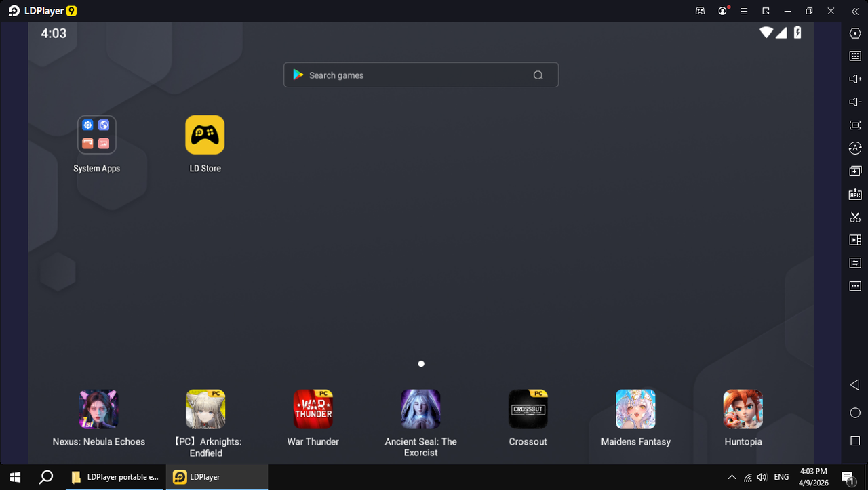Open Maidens Fantasy game
This screenshot has height=490, width=868.
[x=635, y=409]
